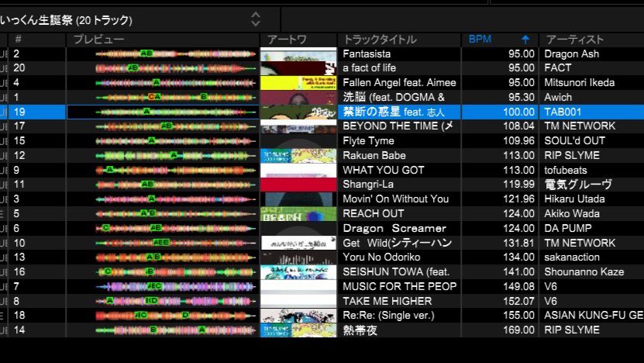
Task: Preview the waveform of 禁断の惑星
Action: coord(176,112)
